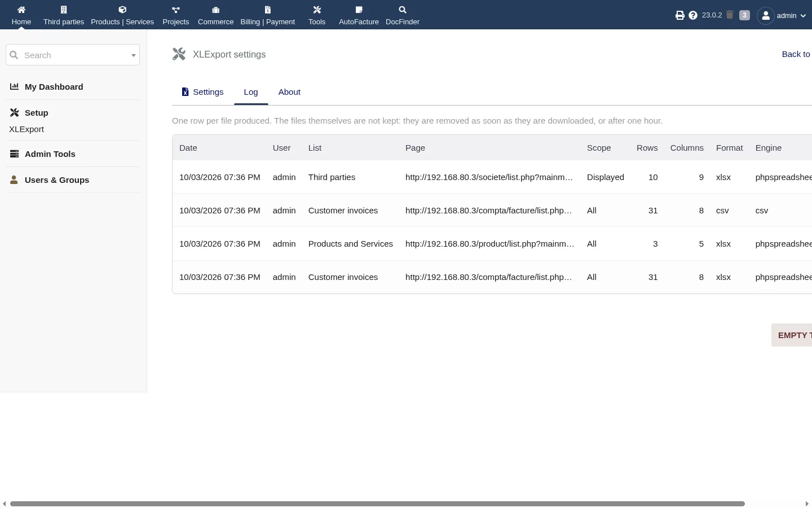Switch to the About tab
This screenshot has height=508, width=812.
pyautogui.click(x=289, y=92)
